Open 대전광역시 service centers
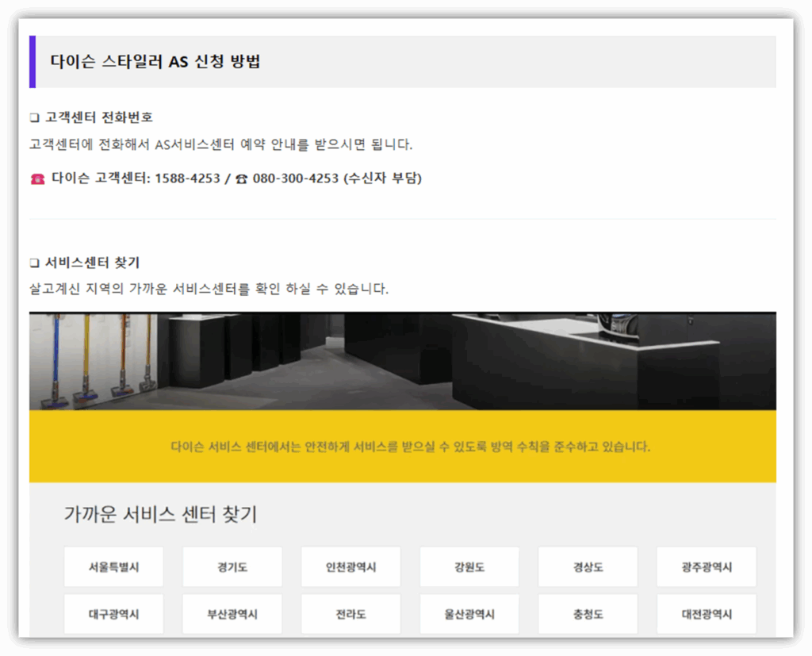This screenshot has width=812, height=656. pyautogui.click(x=707, y=614)
